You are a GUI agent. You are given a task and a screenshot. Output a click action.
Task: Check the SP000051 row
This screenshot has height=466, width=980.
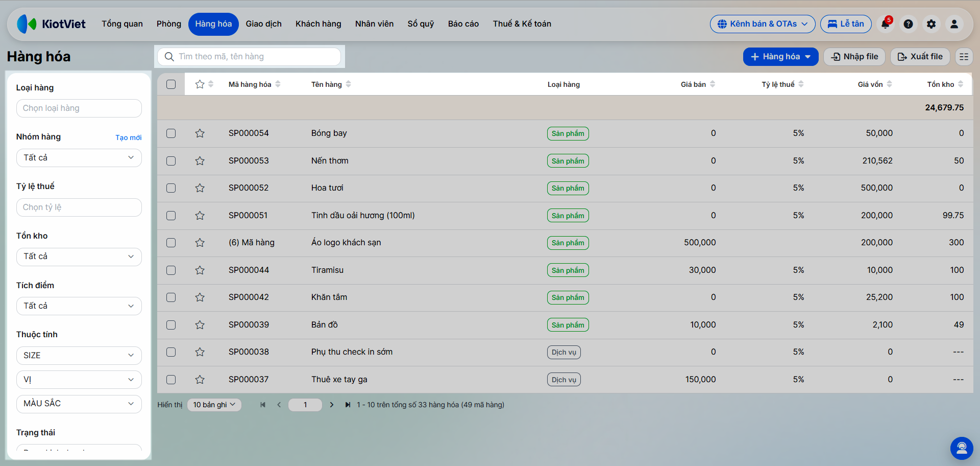coord(171,216)
